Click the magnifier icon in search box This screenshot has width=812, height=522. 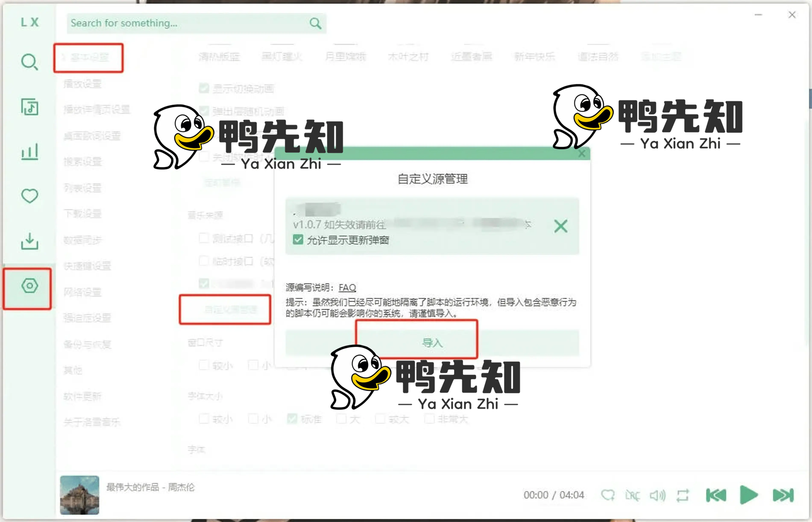pos(315,23)
